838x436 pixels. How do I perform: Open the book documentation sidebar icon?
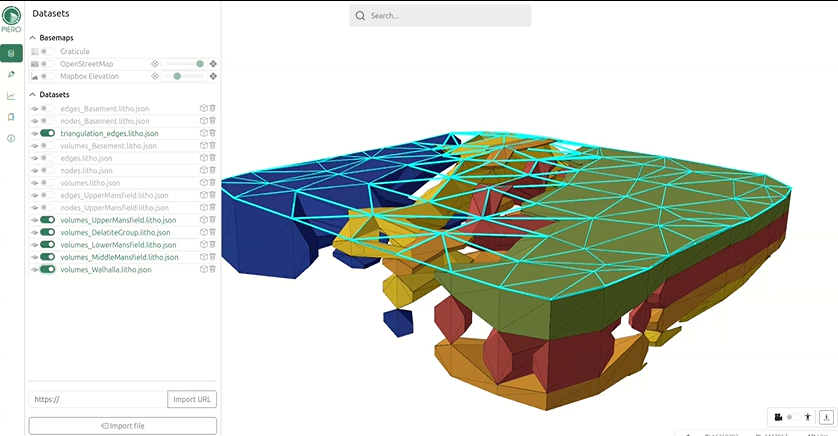click(x=11, y=117)
